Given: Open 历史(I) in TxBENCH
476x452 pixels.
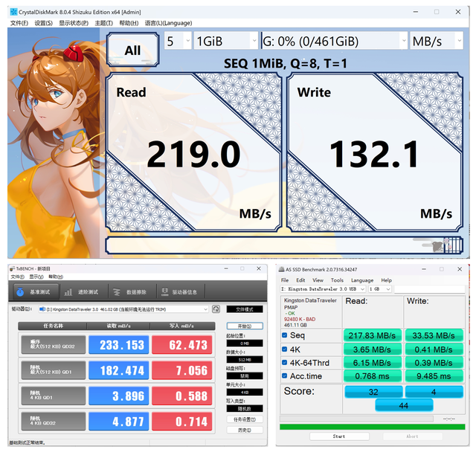Looking at the screenshot, I should (x=245, y=430).
